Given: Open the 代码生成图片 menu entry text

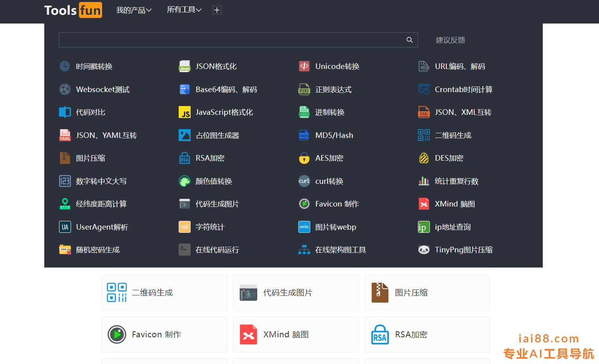Looking at the screenshot, I should coord(217,204).
